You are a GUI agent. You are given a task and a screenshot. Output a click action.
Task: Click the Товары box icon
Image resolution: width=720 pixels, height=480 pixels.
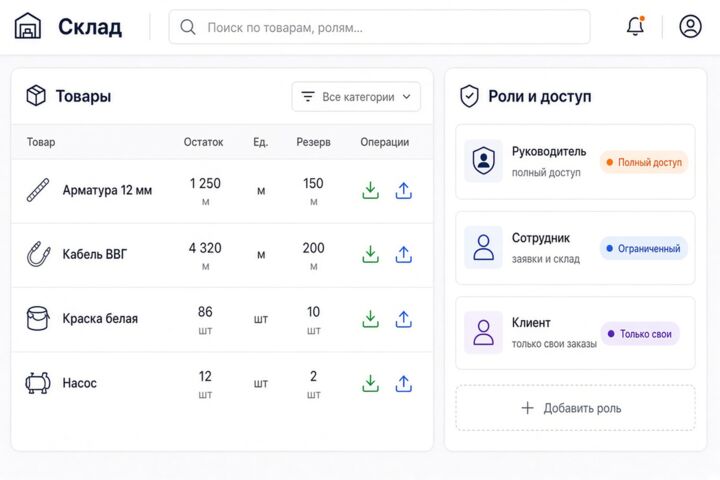[36, 96]
